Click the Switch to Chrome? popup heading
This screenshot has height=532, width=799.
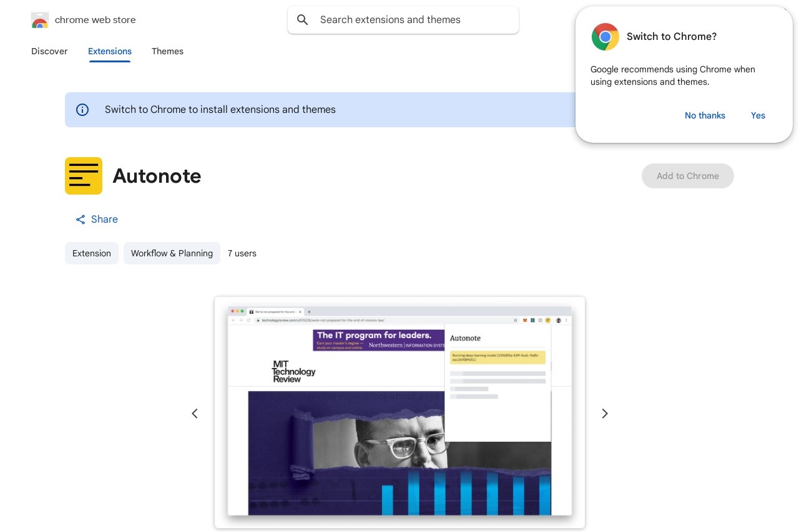point(672,37)
